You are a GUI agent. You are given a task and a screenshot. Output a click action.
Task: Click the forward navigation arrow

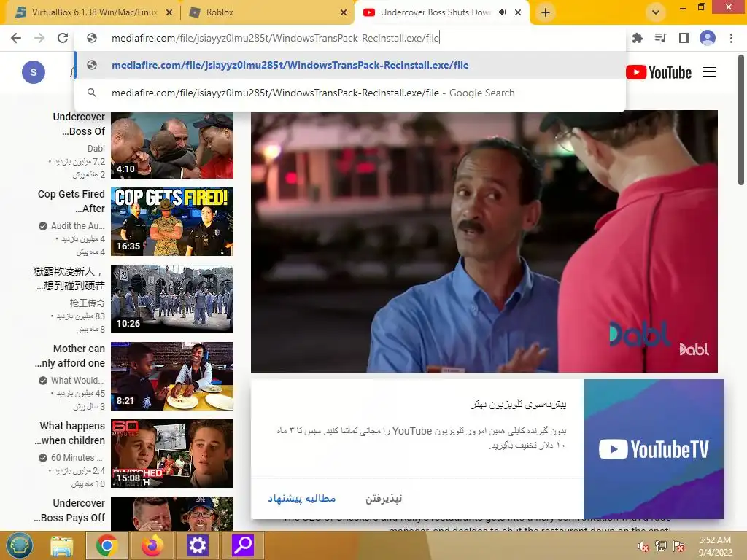(39, 38)
